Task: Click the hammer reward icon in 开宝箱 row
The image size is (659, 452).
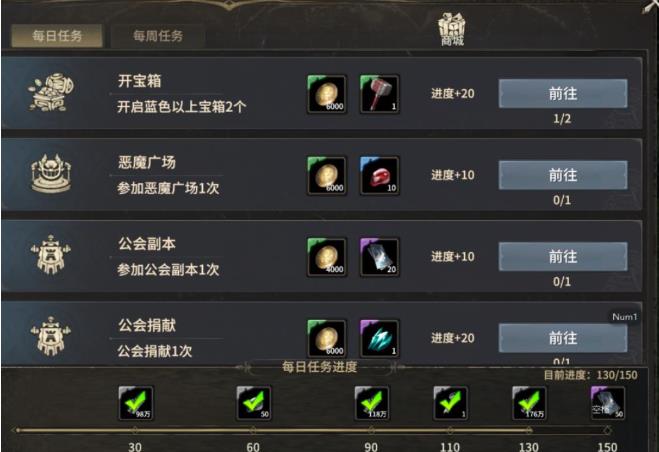Action: pos(380,94)
